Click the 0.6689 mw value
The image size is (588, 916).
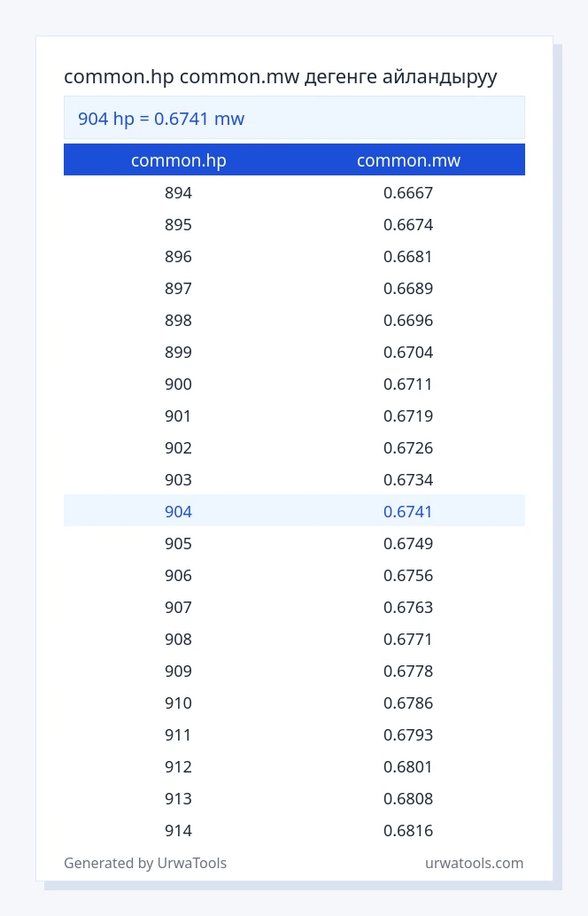[x=407, y=288]
